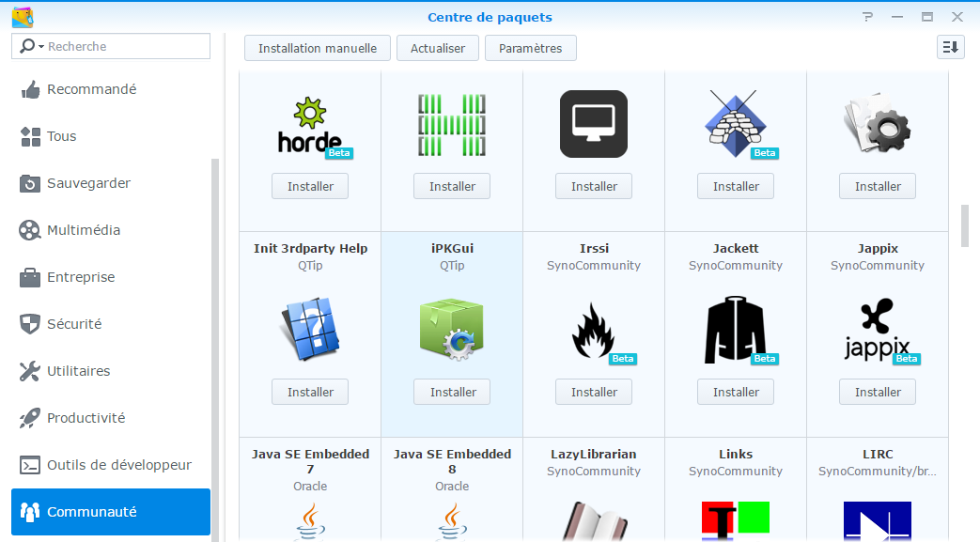
Task: Click "Oracle" publisher under Java SE Embedded 7
Action: 310,486
